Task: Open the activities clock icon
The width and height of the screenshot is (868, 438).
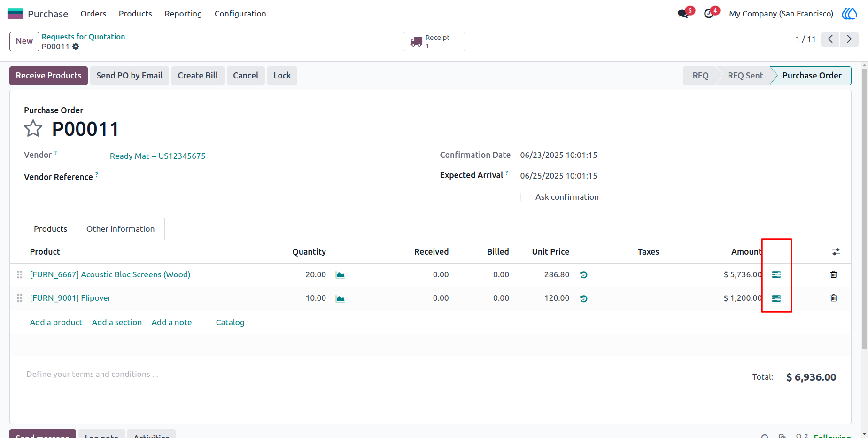Action: pyautogui.click(x=709, y=14)
